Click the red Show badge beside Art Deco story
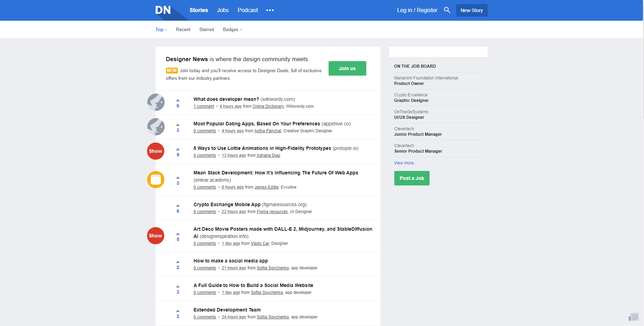644x326 pixels. [156, 236]
